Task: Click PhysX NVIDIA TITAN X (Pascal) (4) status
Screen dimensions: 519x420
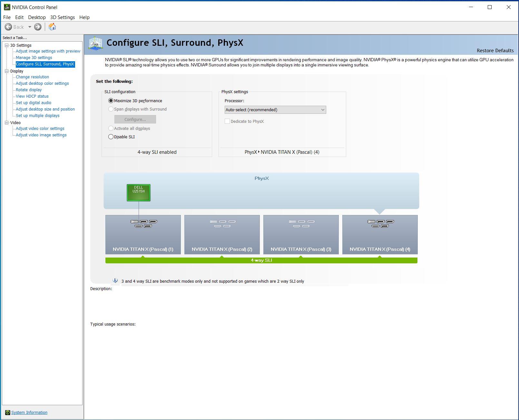Action: pyautogui.click(x=282, y=152)
